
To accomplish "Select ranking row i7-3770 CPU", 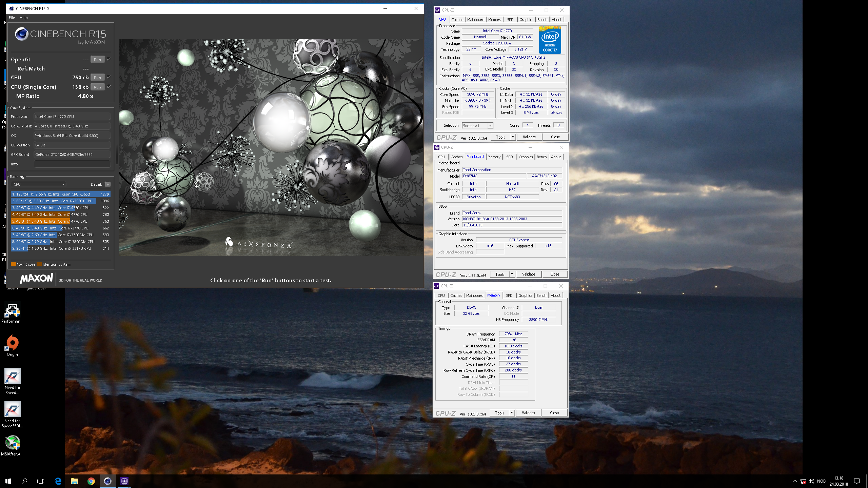I will point(61,228).
